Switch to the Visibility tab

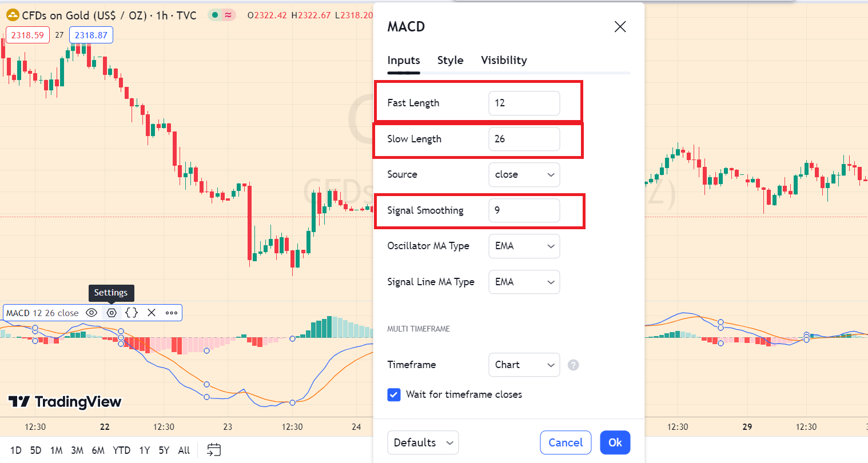point(504,60)
